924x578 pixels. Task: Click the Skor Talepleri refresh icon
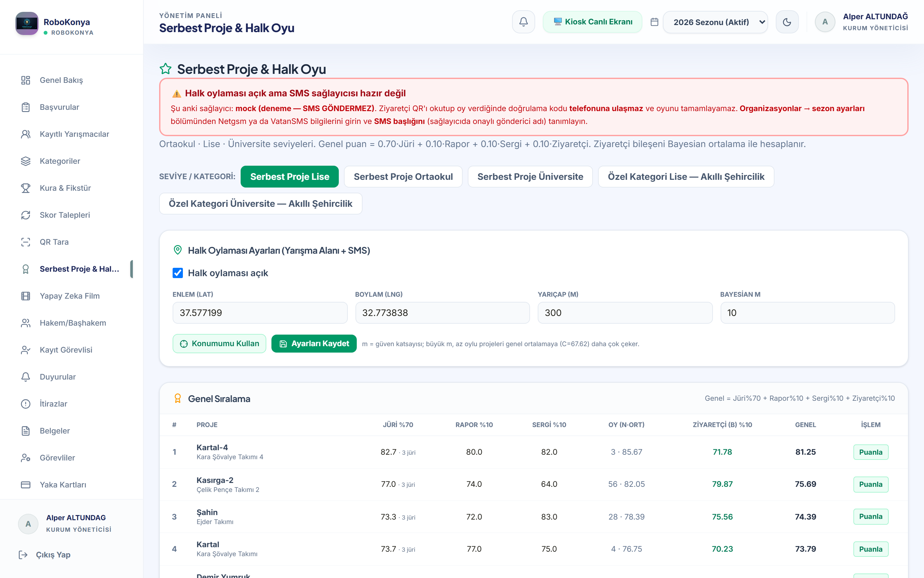[26, 215]
